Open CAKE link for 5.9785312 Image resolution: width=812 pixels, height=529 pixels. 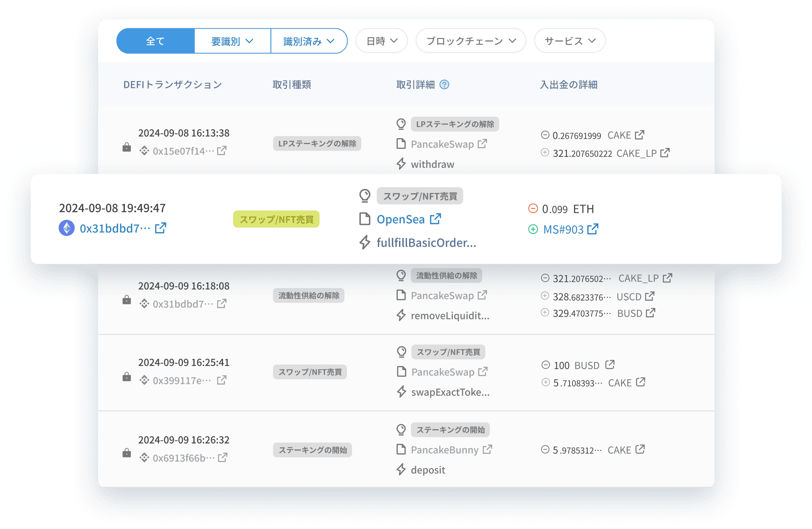click(640, 450)
